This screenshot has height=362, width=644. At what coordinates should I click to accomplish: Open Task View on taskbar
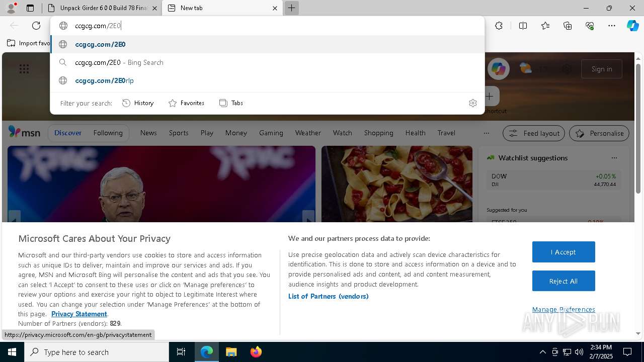(181, 352)
